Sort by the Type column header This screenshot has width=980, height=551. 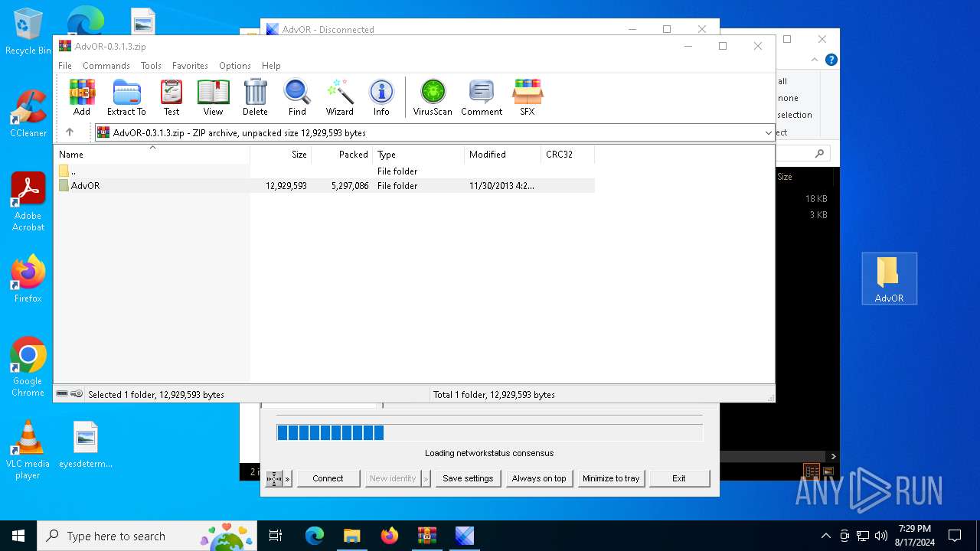pos(419,154)
